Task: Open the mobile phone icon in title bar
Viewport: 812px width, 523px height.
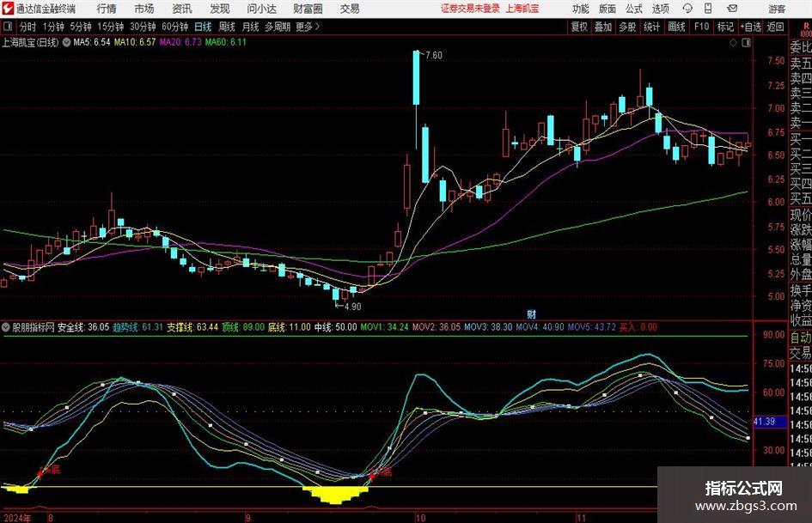Action: [x=708, y=9]
